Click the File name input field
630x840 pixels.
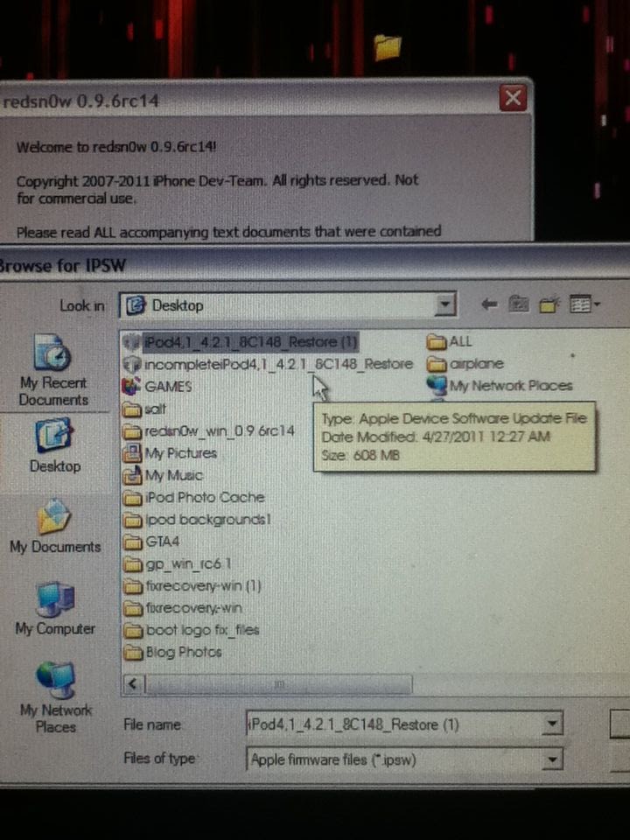394,724
